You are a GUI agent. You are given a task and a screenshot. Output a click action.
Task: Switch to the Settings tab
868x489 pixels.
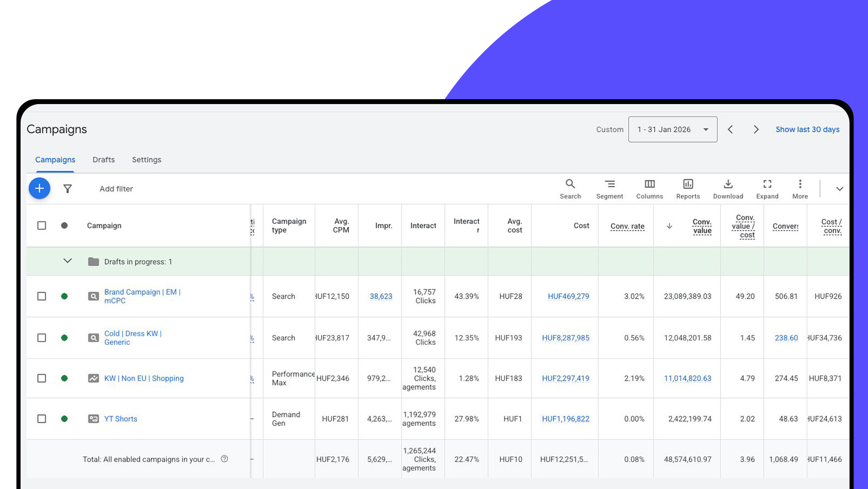click(x=146, y=160)
